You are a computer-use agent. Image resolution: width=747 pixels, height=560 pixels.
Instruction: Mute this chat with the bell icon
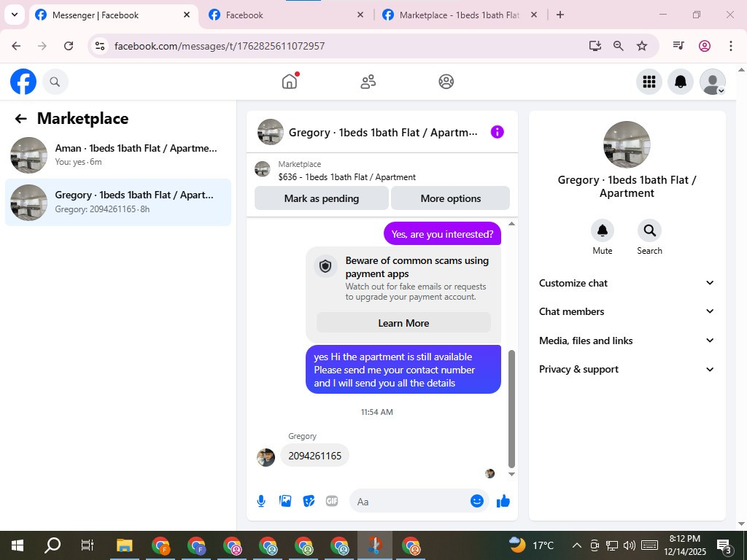[x=602, y=230]
